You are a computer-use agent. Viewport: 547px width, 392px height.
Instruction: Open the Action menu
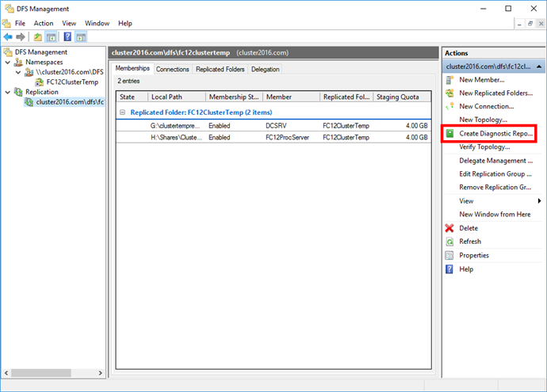44,23
